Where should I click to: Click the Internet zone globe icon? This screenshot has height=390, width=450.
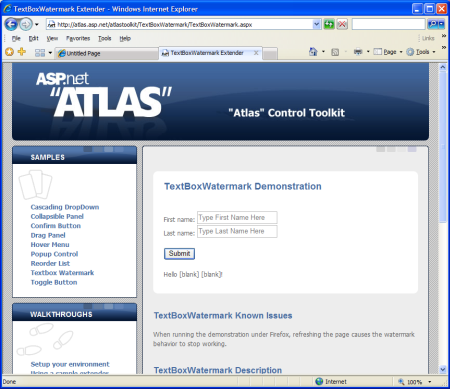319,381
